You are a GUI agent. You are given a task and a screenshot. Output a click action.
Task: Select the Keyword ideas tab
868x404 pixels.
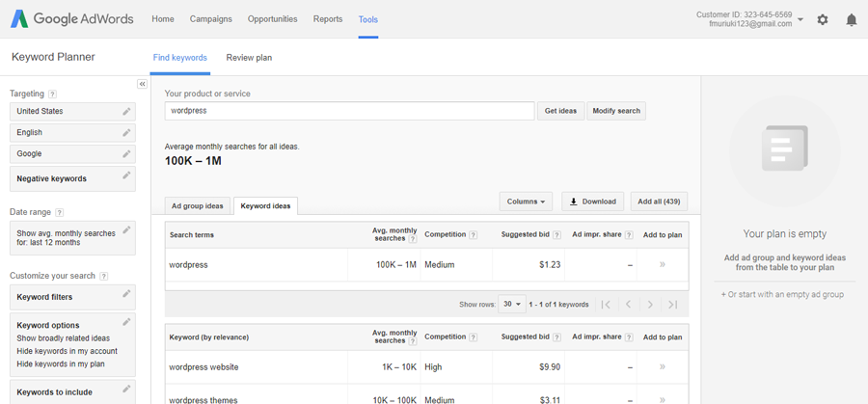266,206
